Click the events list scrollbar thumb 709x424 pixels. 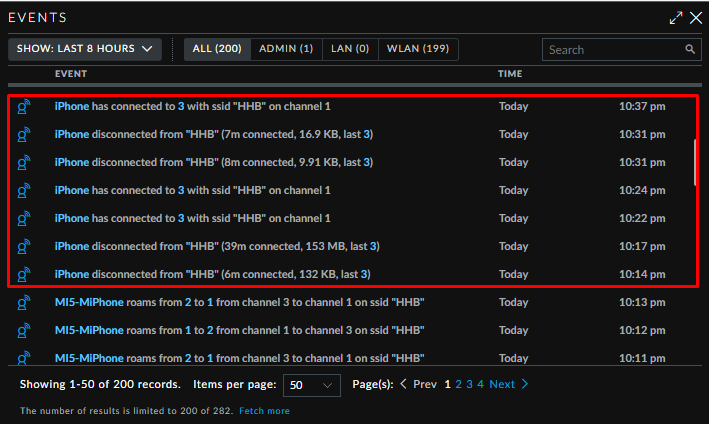click(x=695, y=163)
